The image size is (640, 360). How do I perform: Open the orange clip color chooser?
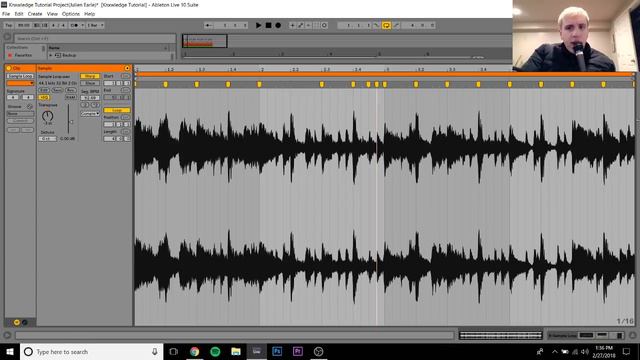point(20,83)
